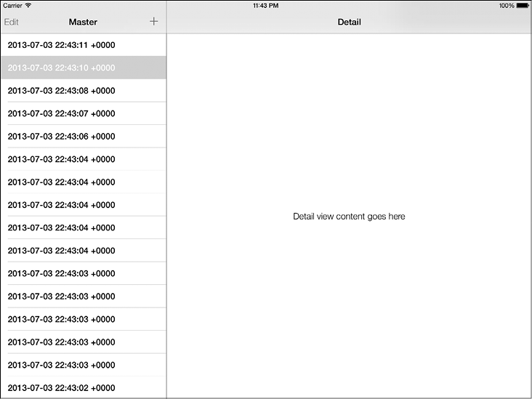Choose the 22:43:07 timestamp row
The width and height of the screenshot is (532, 399).
click(62, 113)
